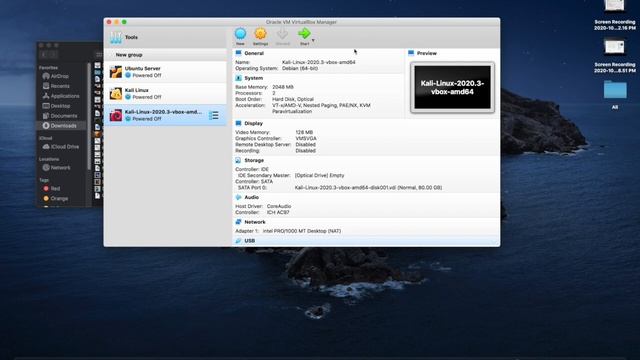Open the System section header
640x360 pixels.
tap(253, 78)
